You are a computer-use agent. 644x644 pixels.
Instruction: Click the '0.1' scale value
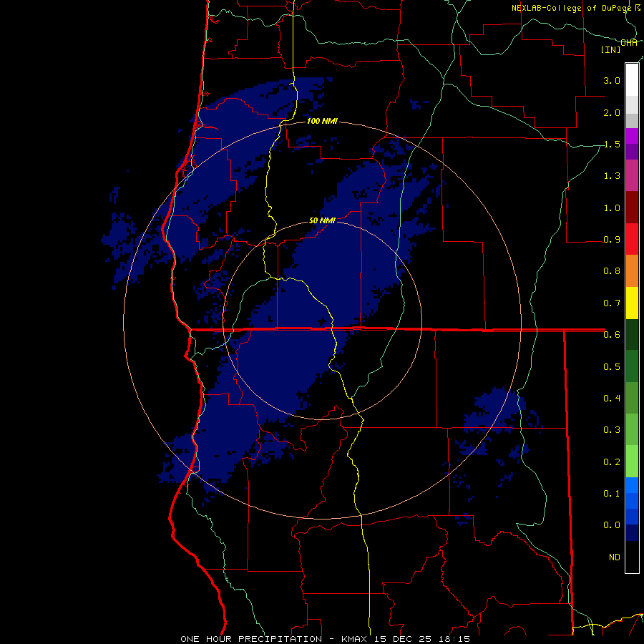coord(612,493)
